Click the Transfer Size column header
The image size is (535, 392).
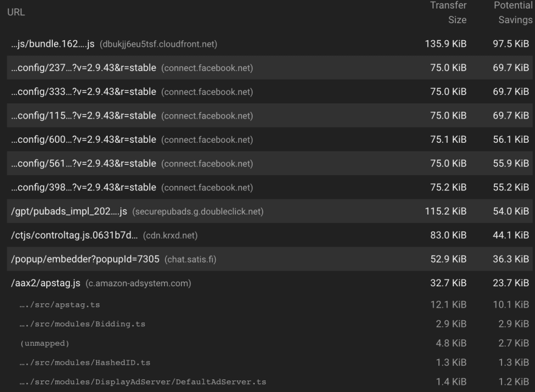click(x=448, y=12)
